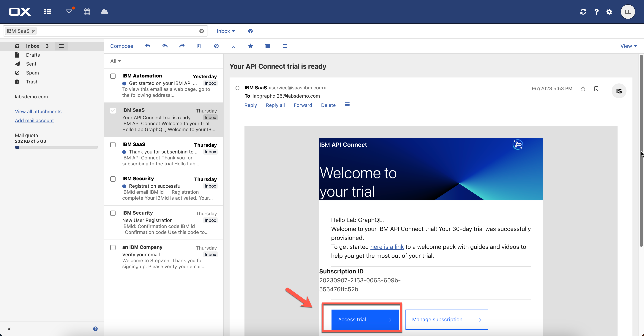Click the trash delete icon in toolbar

199,46
